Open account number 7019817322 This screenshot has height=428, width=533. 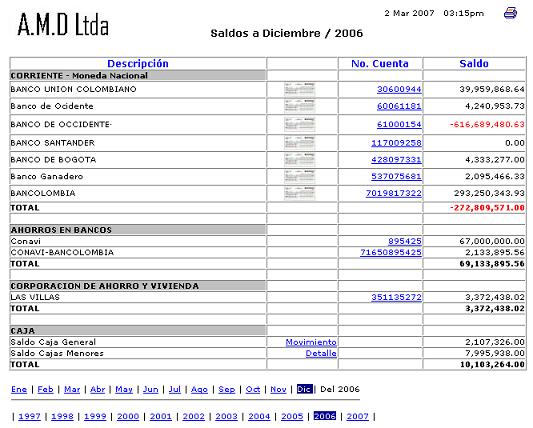[394, 193]
